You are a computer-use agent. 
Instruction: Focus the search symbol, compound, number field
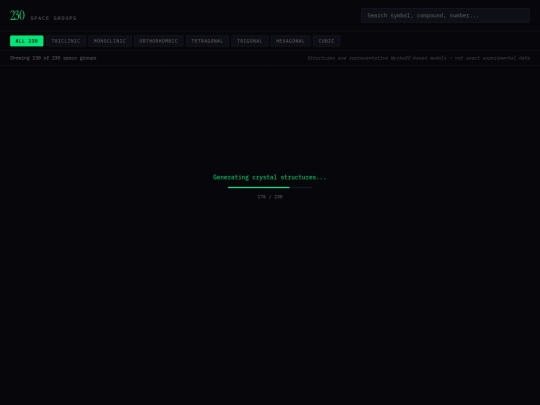[445, 15]
